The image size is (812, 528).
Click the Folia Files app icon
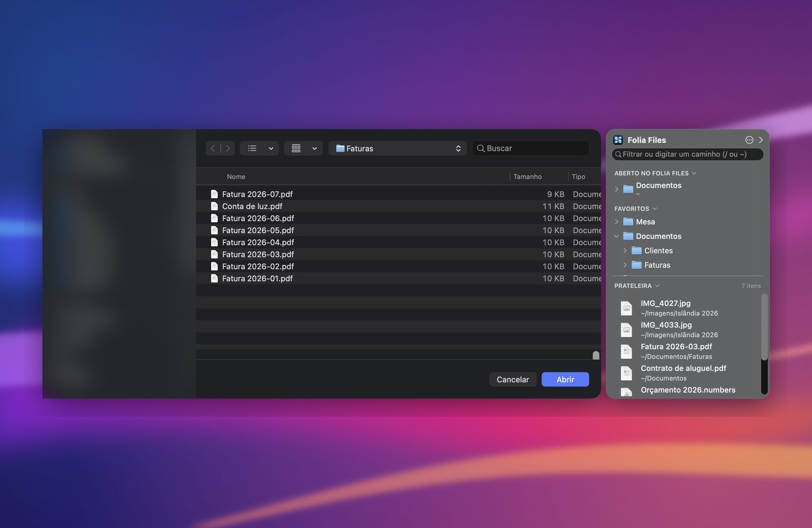point(618,140)
